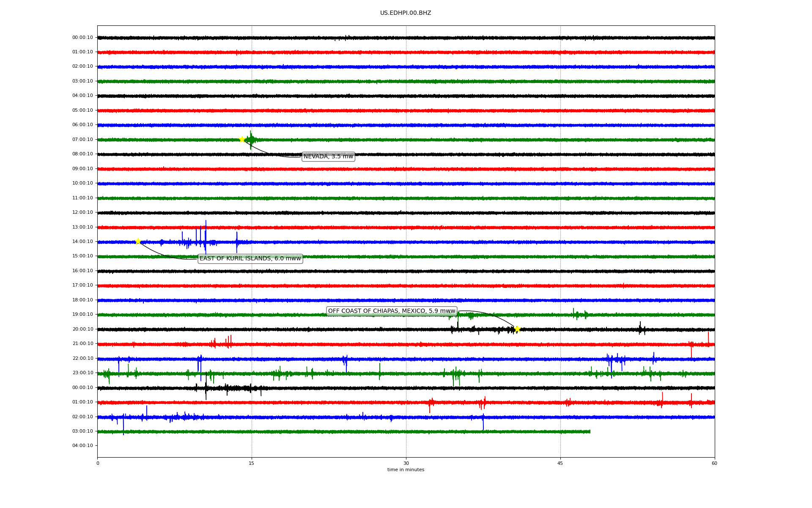The width and height of the screenshot is (812, 508).
Task: Click the first 00:00:10 row label at top
Action: 82,38
